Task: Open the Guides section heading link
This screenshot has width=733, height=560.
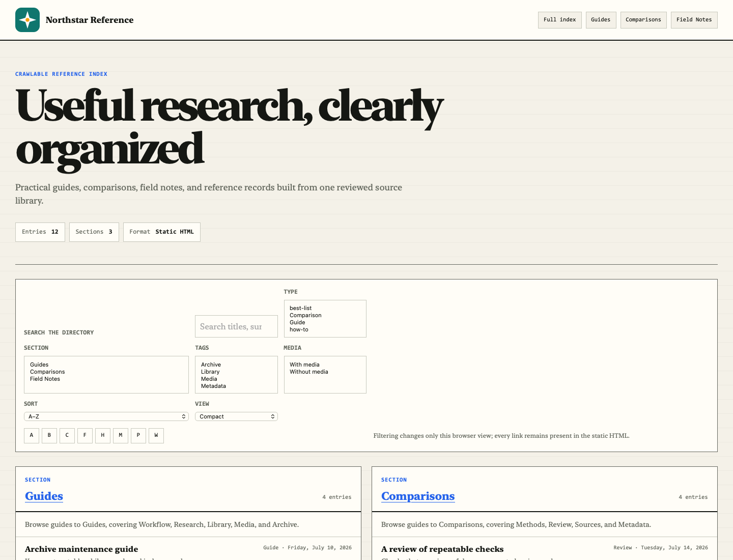Action: (44, 496)
